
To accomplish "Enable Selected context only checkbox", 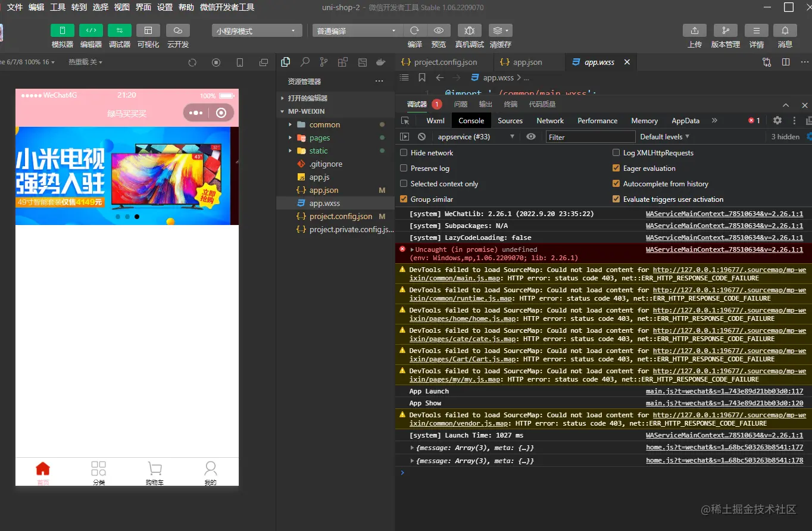I will pos(404,184).
